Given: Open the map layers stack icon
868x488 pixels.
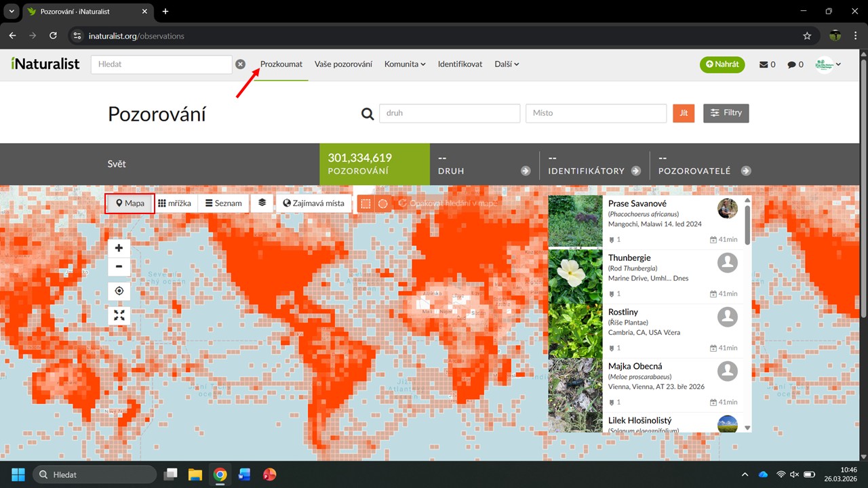Looking at the screenshot, I should click(x=262, y=203).
